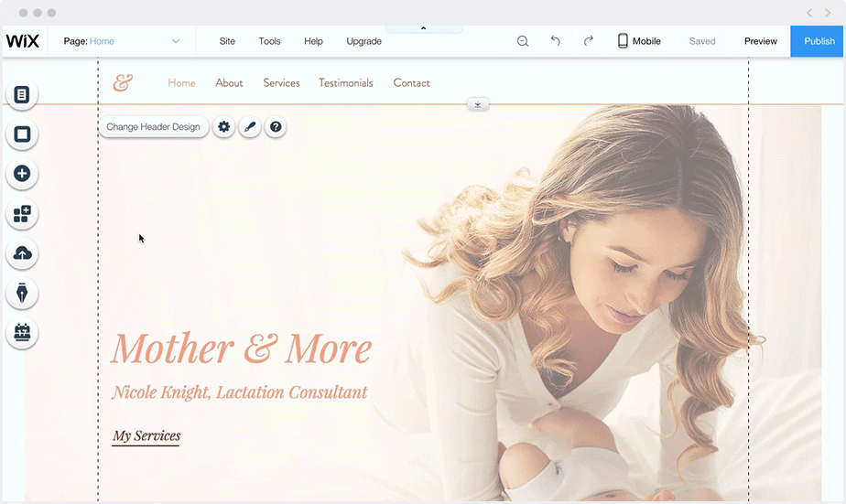The height and width of the screenshot is (504, 846).
Task: Open the Upgrade menu
Action: pyautogui.click(x=363, y=41)
